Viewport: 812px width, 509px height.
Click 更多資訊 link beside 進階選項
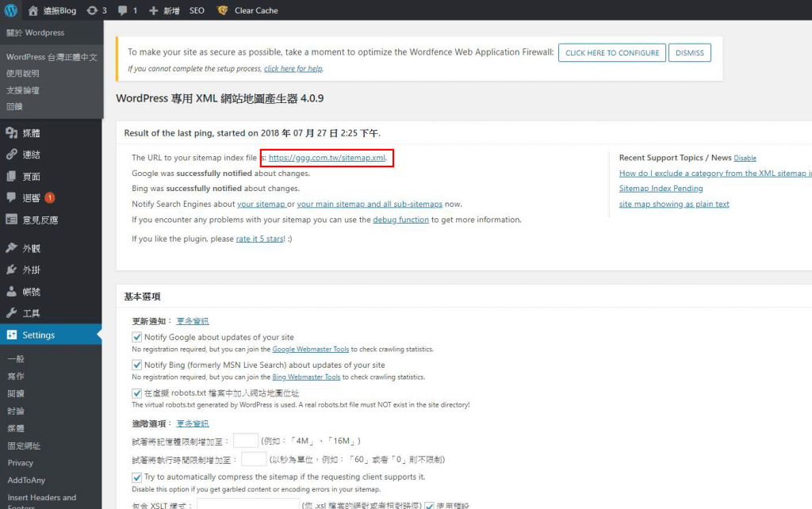(x=193, y=423)
